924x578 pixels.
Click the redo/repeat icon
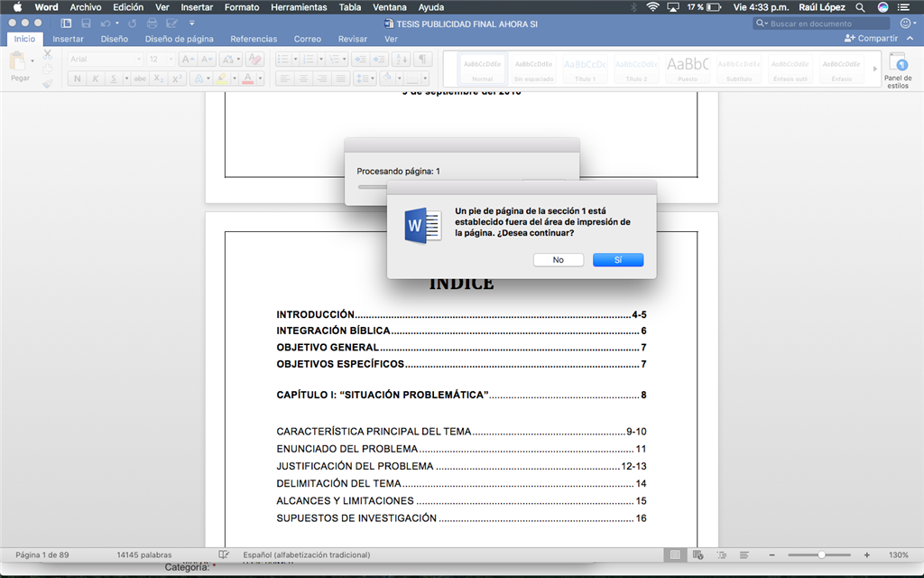(133, 23)
